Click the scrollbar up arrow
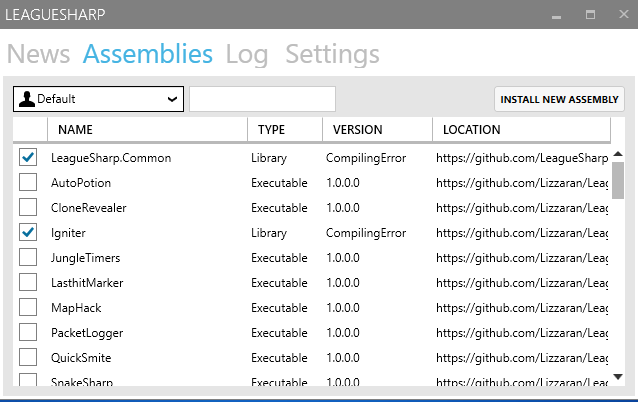The height and width of the screenshot is (402, 638). tap(618, 154)
